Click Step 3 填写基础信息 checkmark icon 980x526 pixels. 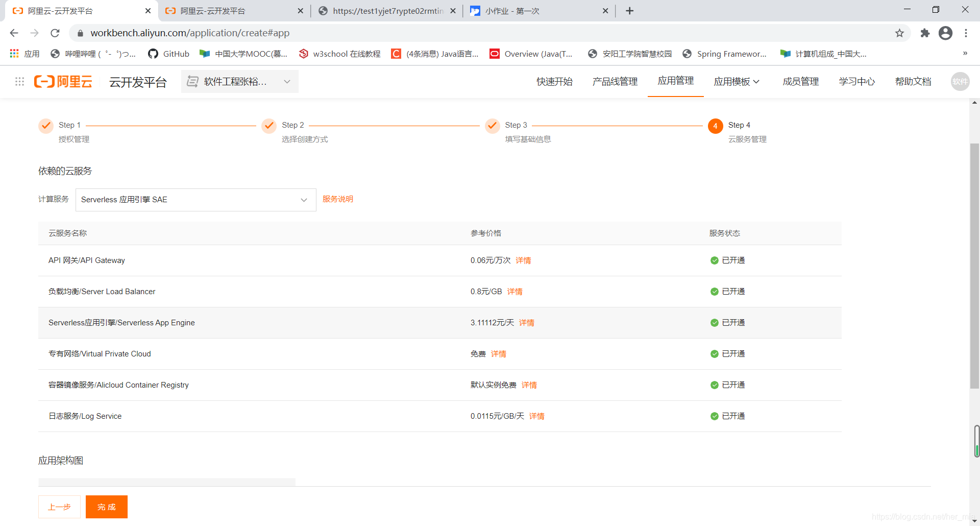point(493,126)
